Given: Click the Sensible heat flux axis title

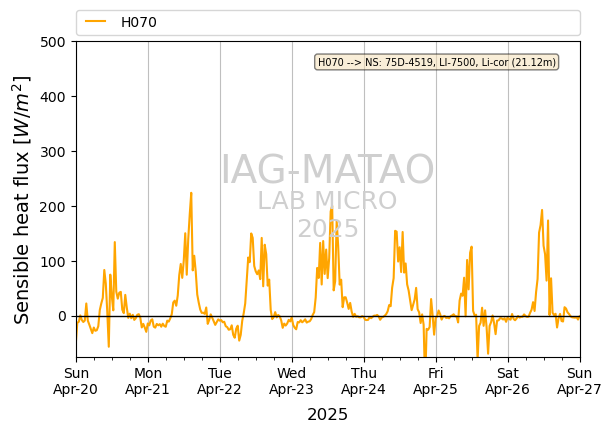Looking at the screenshot, I should click(x=22, y=200).
